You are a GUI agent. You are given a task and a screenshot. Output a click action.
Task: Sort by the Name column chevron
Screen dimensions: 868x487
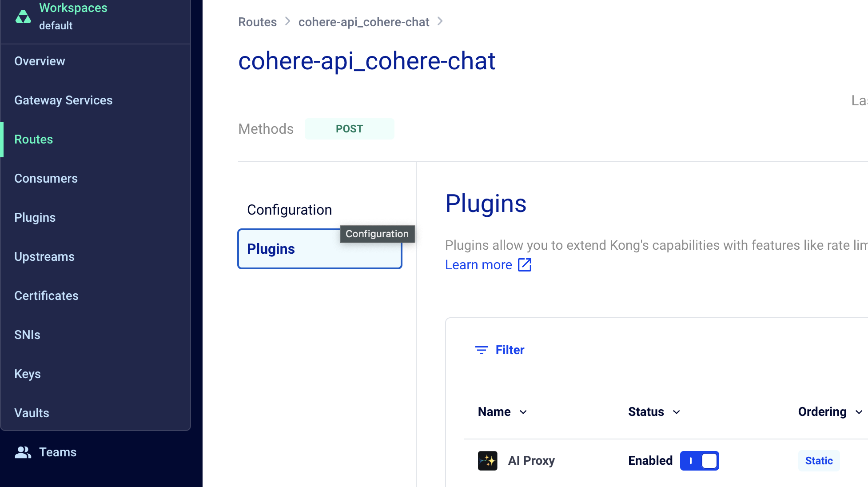(x=523, y=412)
